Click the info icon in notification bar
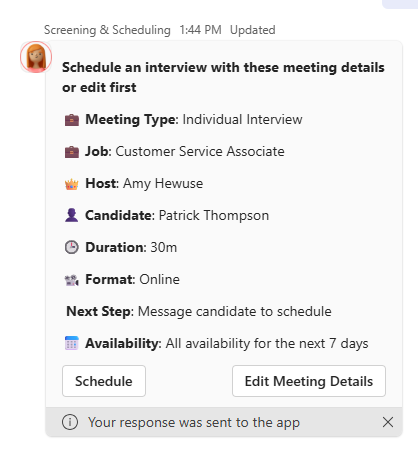Viewport: 418px width, 454px height. pyautogui.click(x=70, y=422)
